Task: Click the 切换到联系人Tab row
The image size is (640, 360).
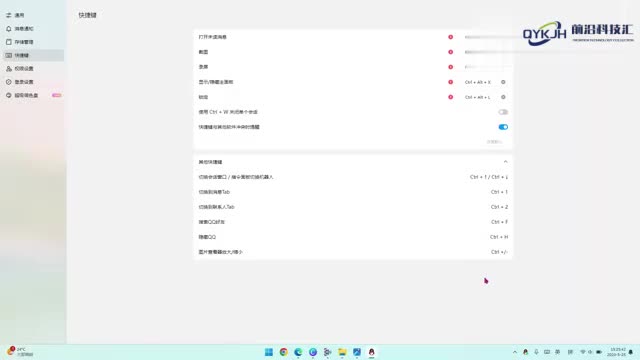Action: click(353, 207)
